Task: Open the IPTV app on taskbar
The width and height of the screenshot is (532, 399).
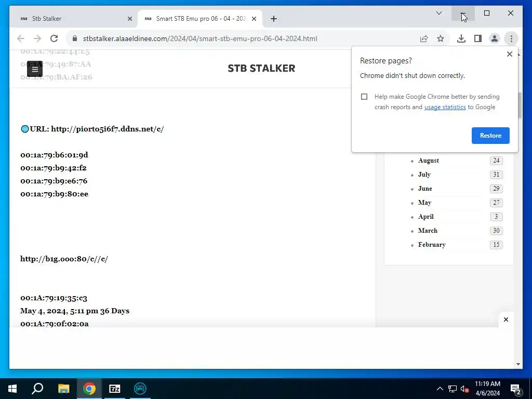Action: tap(140, 389)
